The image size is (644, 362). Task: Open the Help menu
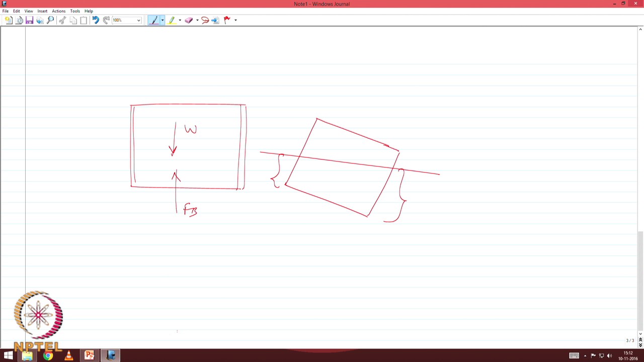[x=89, y=11]
